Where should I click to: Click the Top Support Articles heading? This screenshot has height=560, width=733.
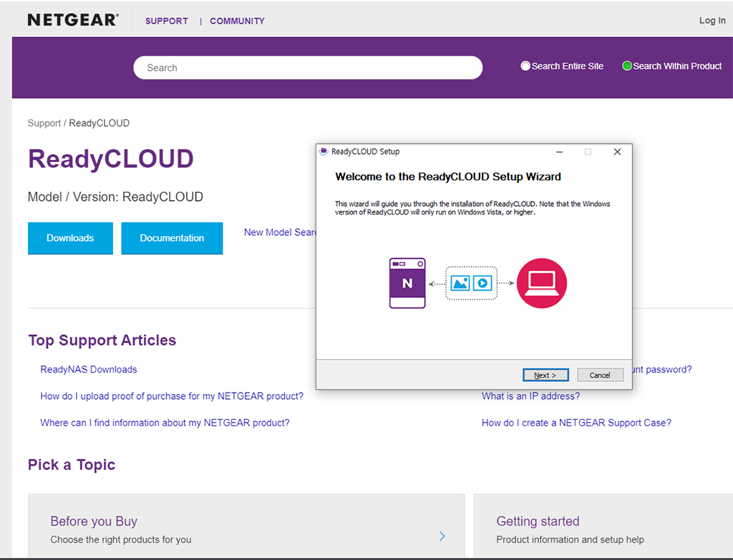102,340
